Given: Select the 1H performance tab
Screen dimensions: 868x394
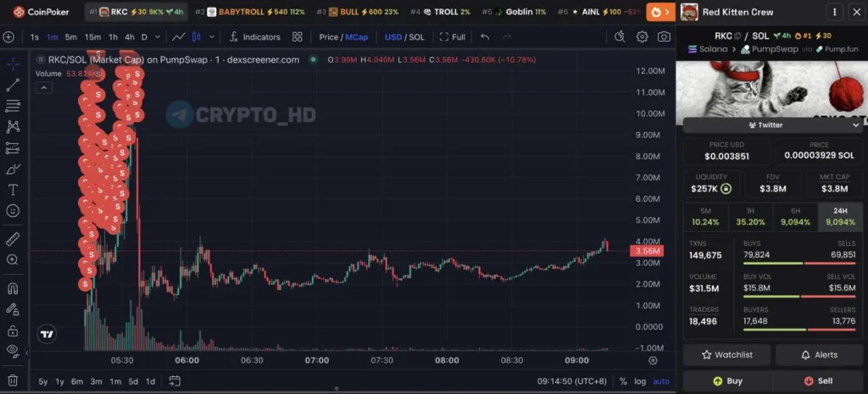Looking at the screenshot, I should (751, 217).
